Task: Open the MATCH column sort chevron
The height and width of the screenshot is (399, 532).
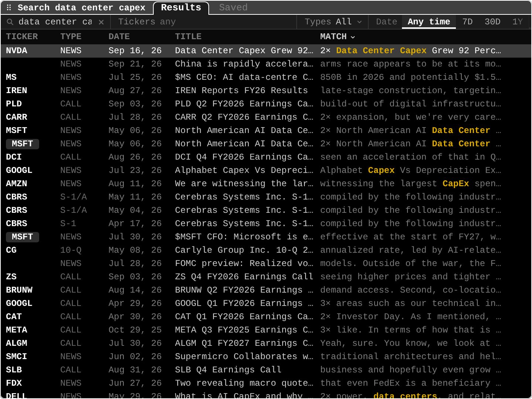Action: (x=353, y=37)
